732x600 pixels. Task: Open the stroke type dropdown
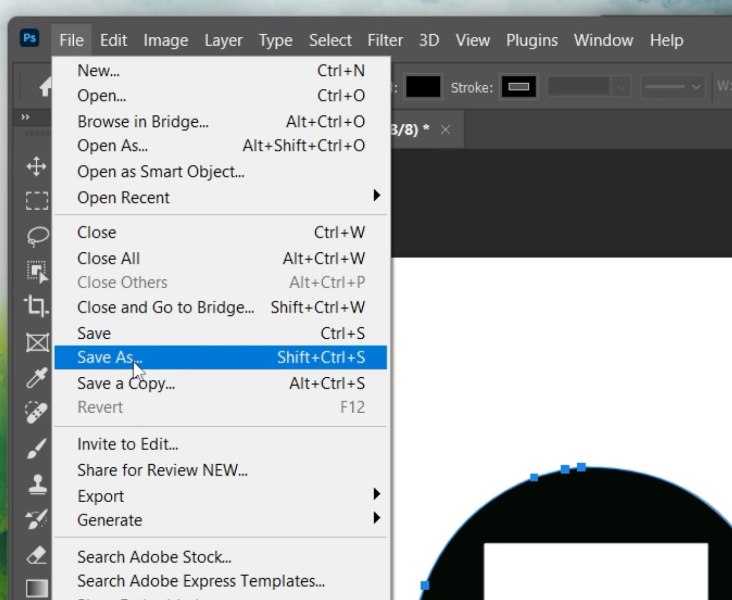tap(673, 87)
